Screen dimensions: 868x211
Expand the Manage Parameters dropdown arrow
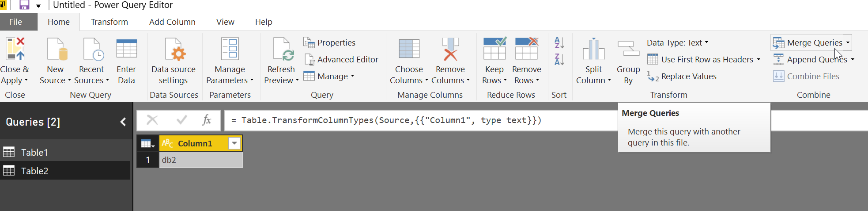tap(252, 80)
